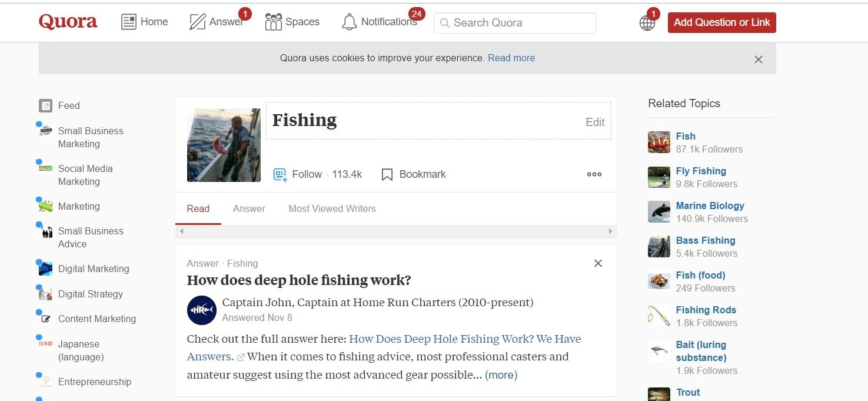Click the Bass Fishing topic thumbnail

[x=659, y=247]
